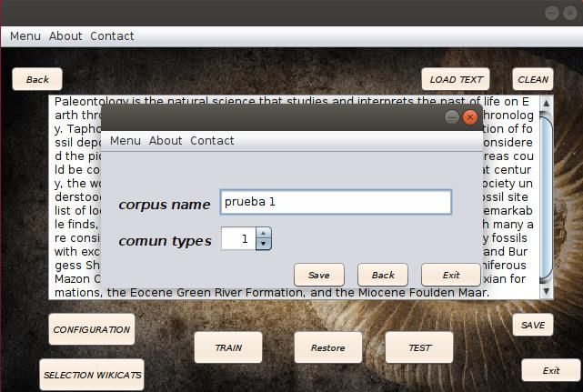Click the SELECTION WIKICATS button
This screenshot has width=583, height=392.
pyautogui.click(x=92, y=375)
